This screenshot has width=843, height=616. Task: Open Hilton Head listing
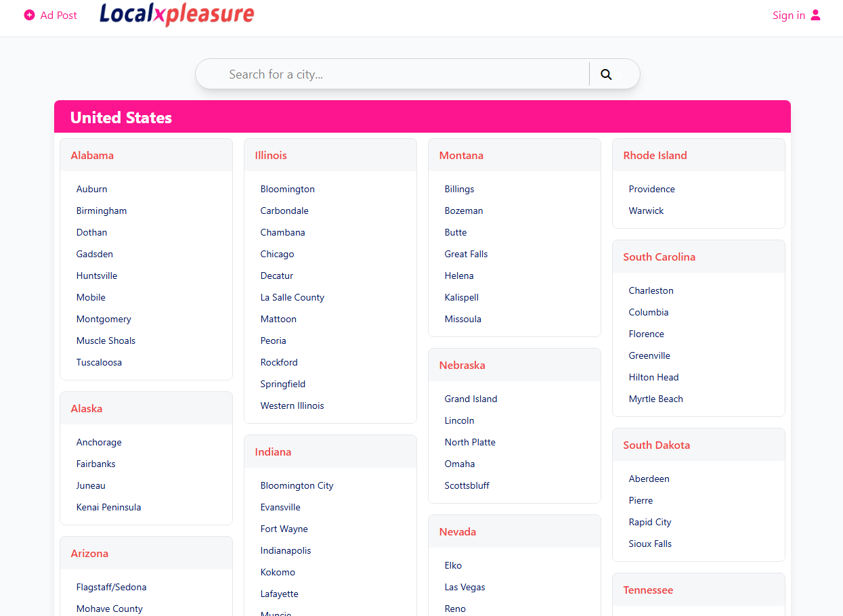[653, 377]
